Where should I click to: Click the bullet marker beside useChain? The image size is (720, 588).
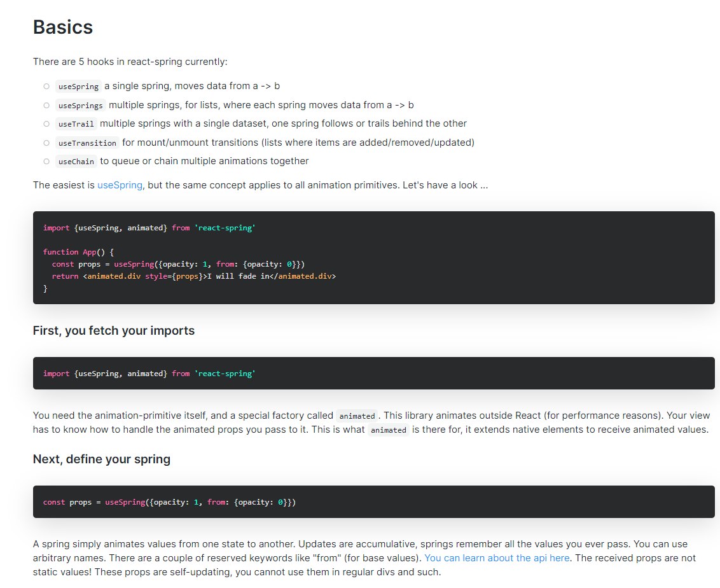[46, 162]
